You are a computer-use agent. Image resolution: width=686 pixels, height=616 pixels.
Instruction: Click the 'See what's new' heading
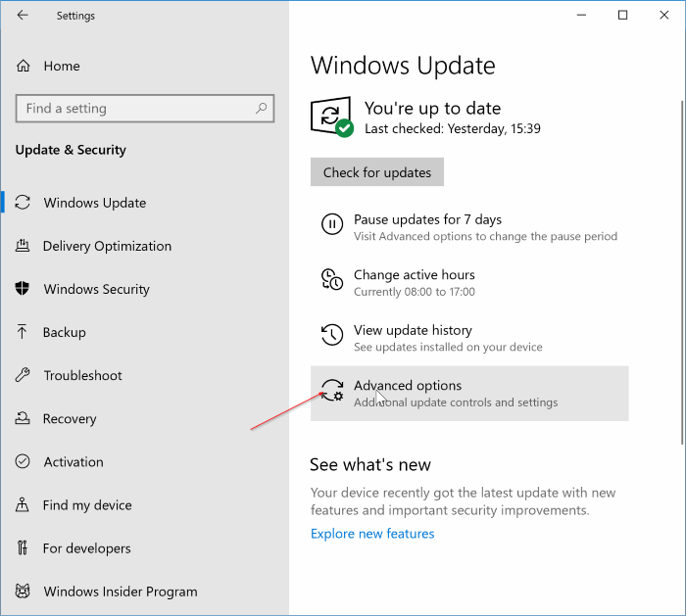(370, 464)
